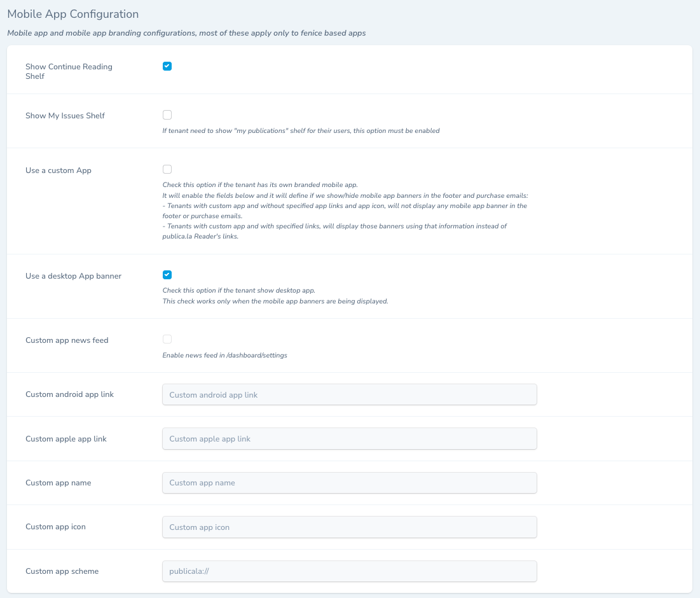Tick the Use a custom App checkbox
700x598 pixels.
click(x=167, y=169)
